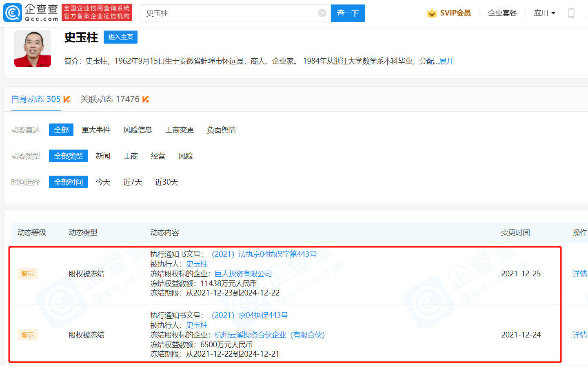Select the 近7天 time filter
The width and height of the screenshot is (588, 366).
(132, 182)
